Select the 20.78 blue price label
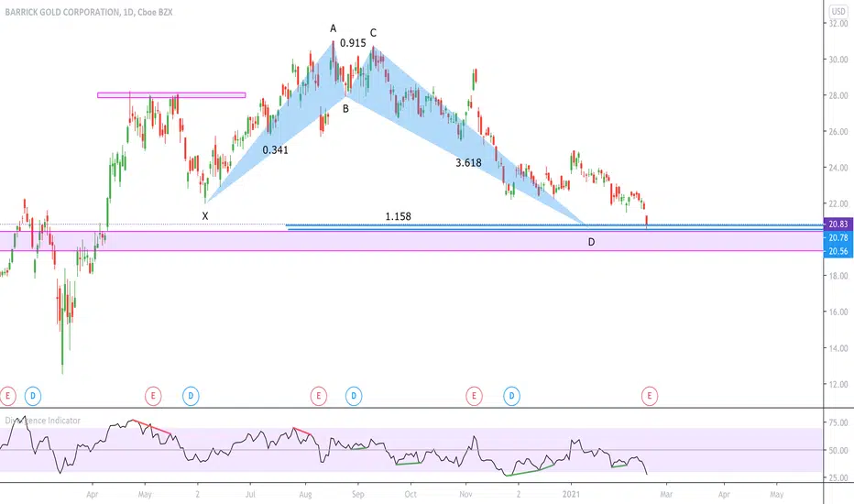 838,237
